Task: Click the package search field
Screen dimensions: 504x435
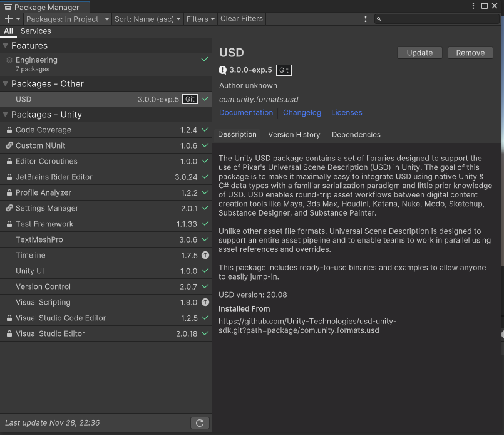Action: [x=437, y=19]
